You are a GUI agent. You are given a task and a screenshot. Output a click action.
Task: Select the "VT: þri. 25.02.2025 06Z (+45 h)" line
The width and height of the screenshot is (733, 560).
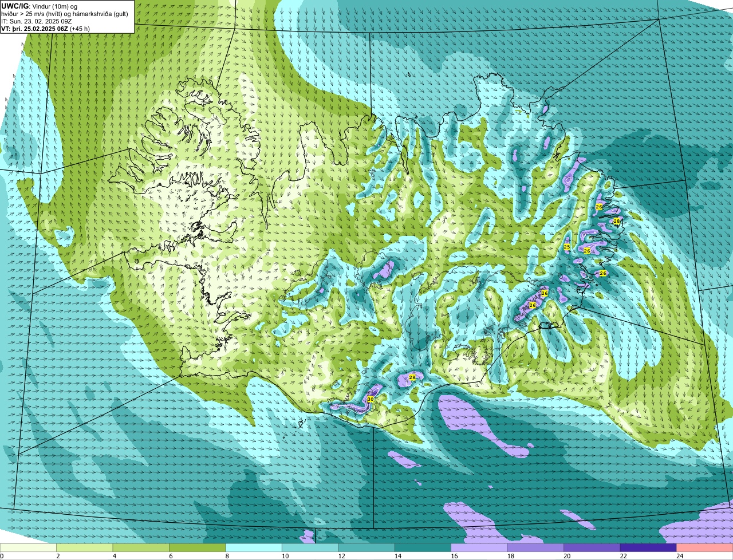[45, 28]
